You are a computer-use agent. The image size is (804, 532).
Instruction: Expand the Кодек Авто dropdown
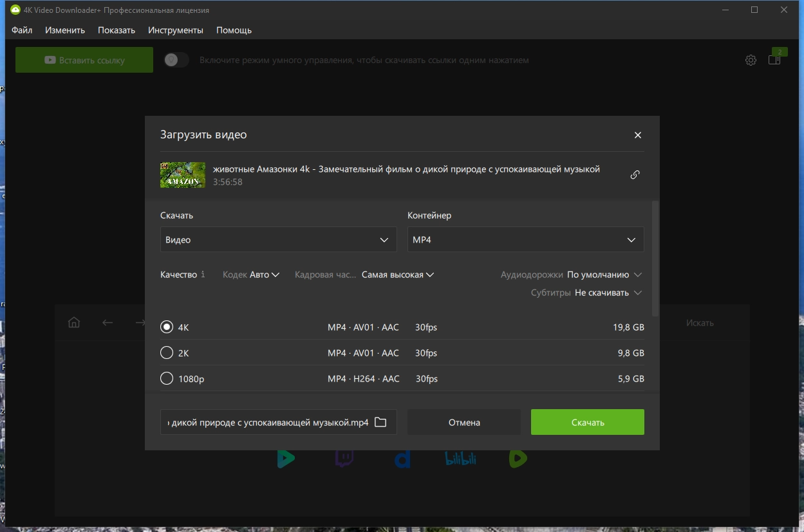[265, 275]
